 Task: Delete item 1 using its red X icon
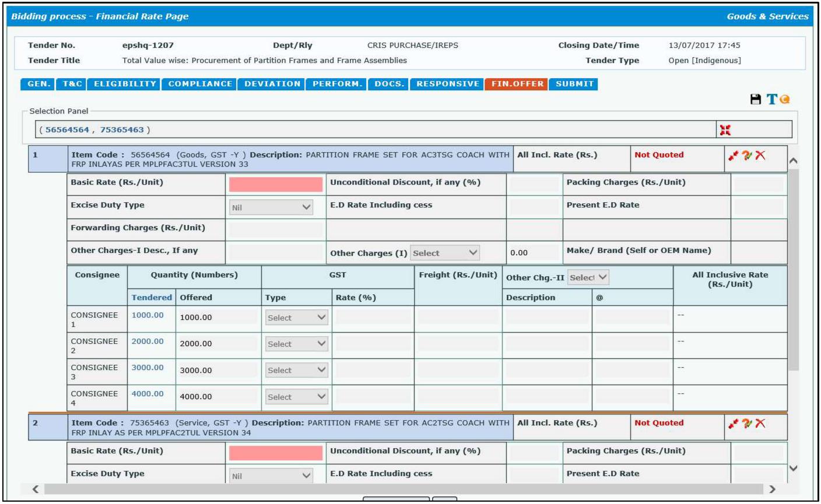(760, 154)
